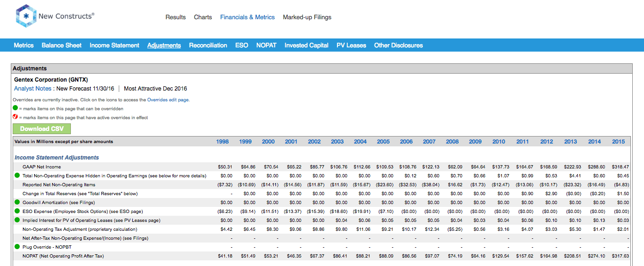
Task: Open the NOPAT tab
Action: click(x=266, y=45)
